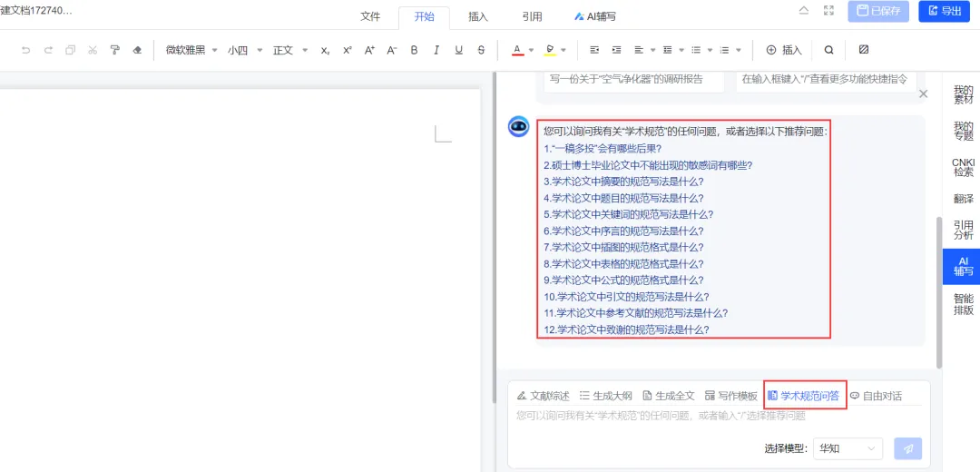
Task: Click the 导出 export button
Action: [x=944, y=11]
